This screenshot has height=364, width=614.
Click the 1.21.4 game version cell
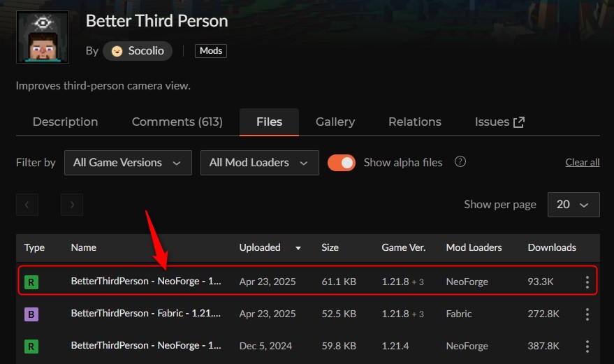[395, 346]
